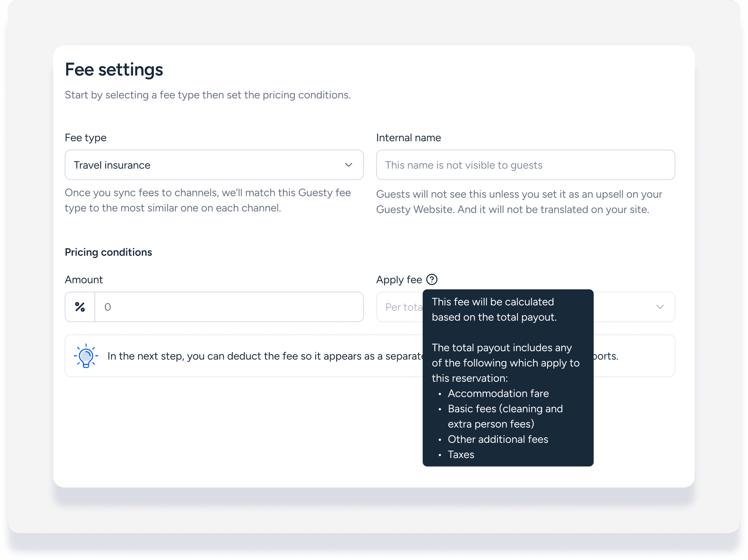The image size is (748, 560).
Task: Click the helper text about syncing fees to channels
Action: click(x=208, y=200)
